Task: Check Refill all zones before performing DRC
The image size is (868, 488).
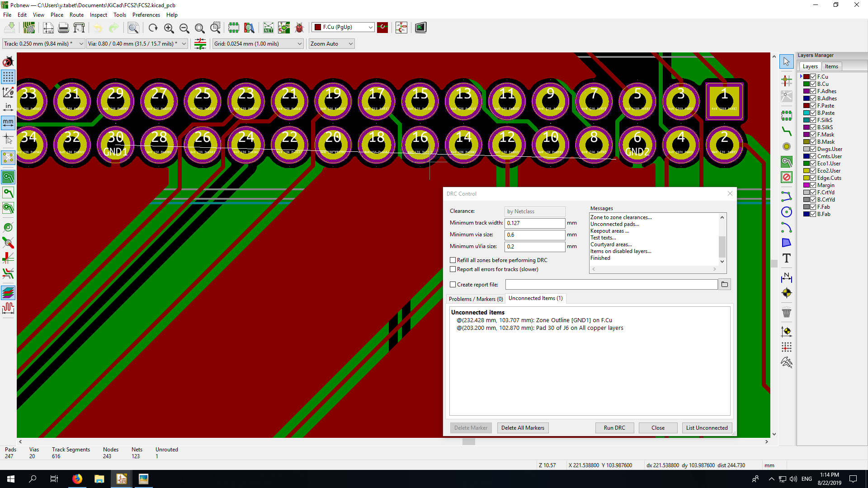Action: coord(453,260)
